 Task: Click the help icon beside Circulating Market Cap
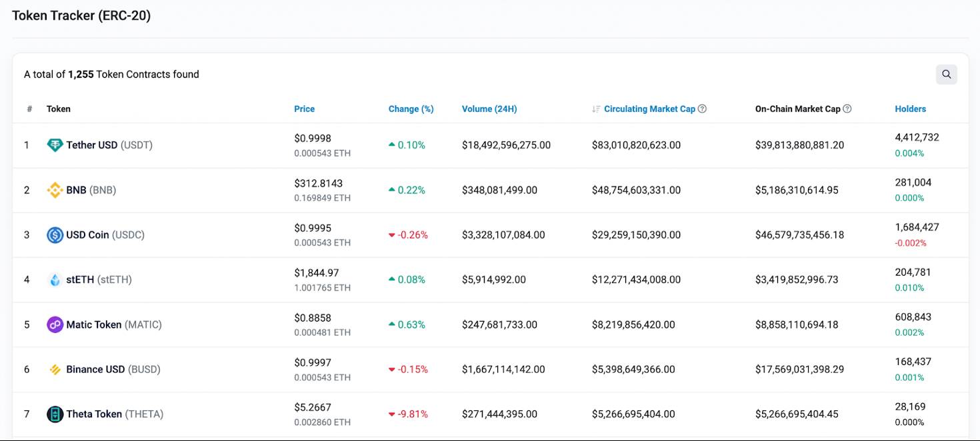click(702, 109)
